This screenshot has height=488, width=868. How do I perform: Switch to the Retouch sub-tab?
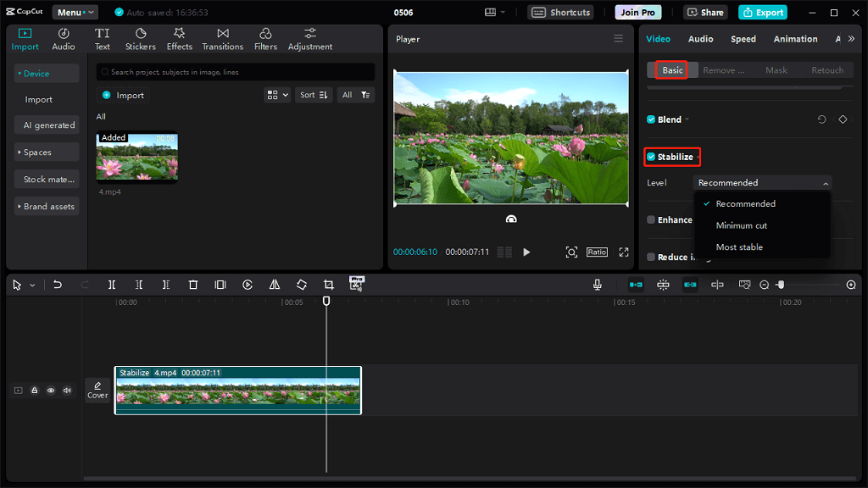pos(827,70)
